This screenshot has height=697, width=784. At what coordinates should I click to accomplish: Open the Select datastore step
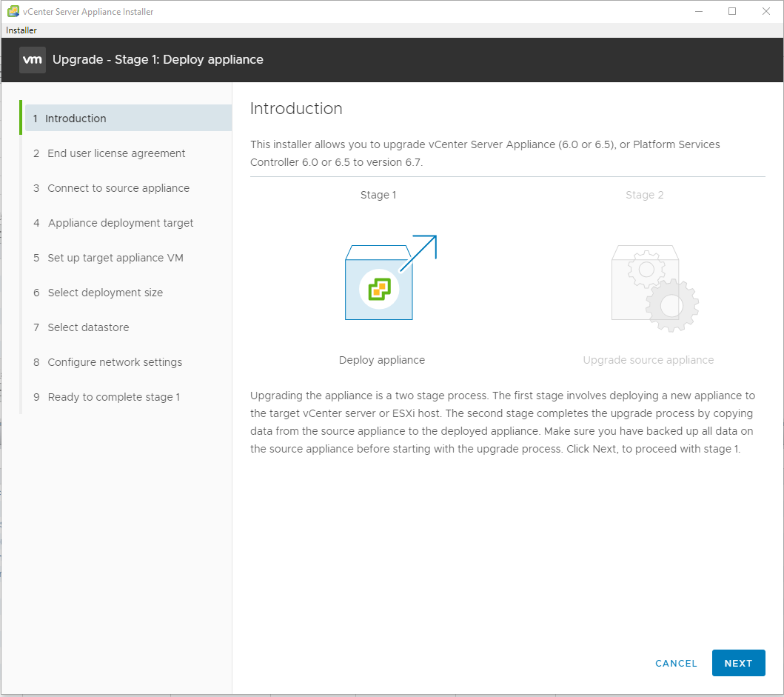pyautogui.click(x=88, y=327)
